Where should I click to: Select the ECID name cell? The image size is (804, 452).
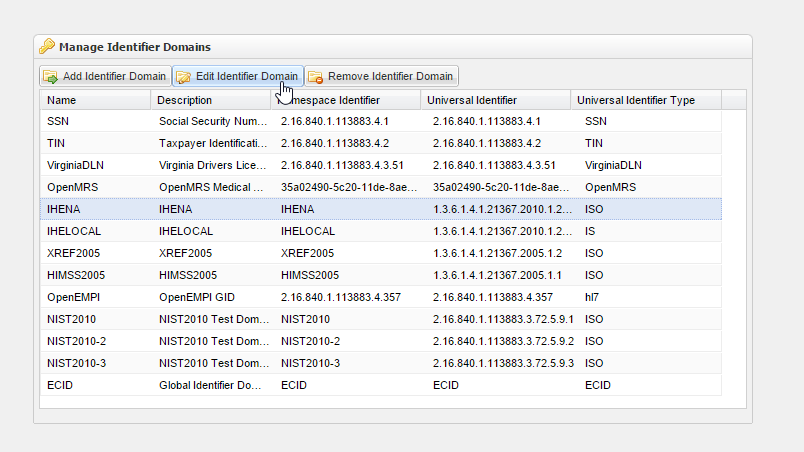[60, 386]
